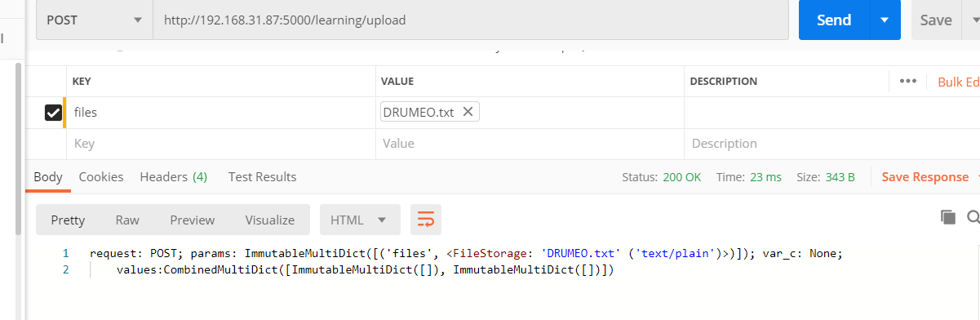Open the HTML format dropdown
980x320 pixels.
click(x=360, y=220)
